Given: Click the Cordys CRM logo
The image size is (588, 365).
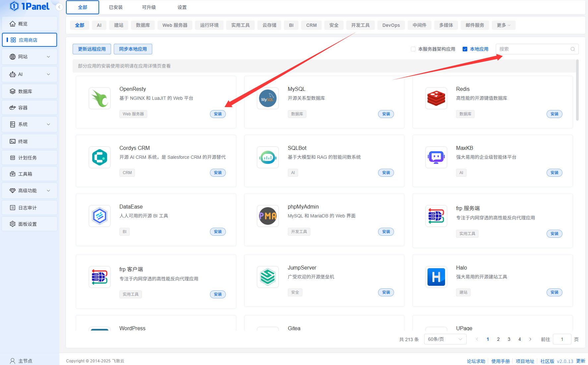Looking at the screenshot, I should [99, 157].
